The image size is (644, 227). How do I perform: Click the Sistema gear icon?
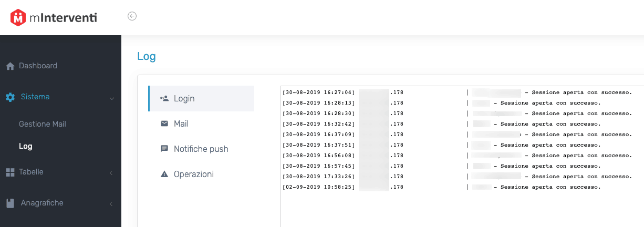pyautogui.click(x=10, y=97)
